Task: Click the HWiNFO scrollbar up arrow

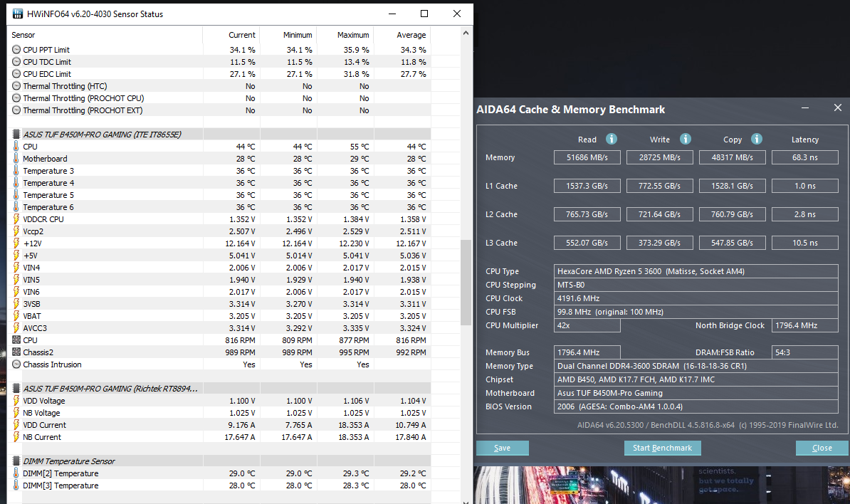Action: (466, 33)
